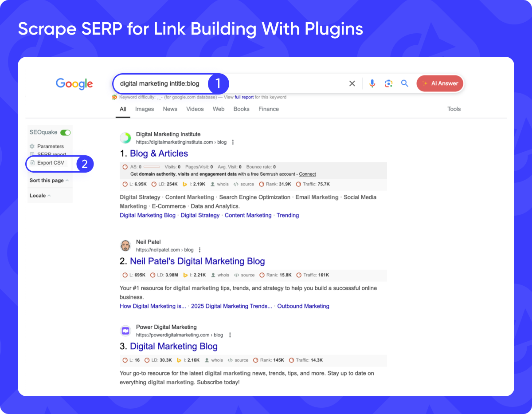The width and height of the screenshot is (532, 414).
Task: Click the keyword difficulty icon under search bar
Action: tap(114, 97)
